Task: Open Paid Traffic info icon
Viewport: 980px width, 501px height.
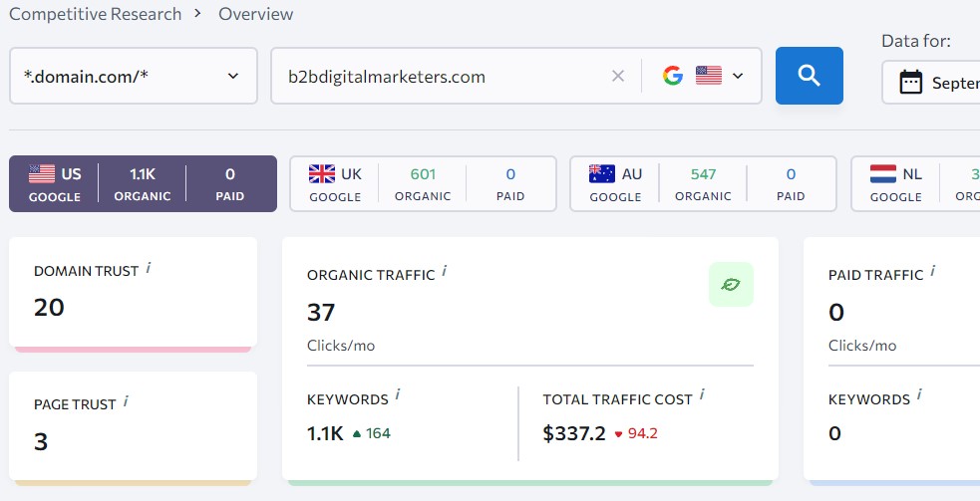Action: [x=932, y=271]
